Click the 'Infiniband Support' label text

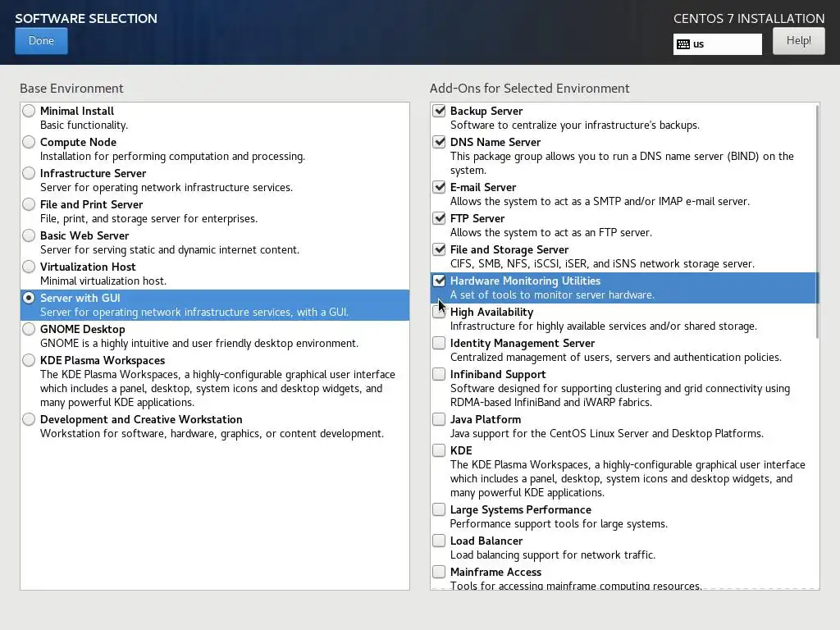coord(498,374)
